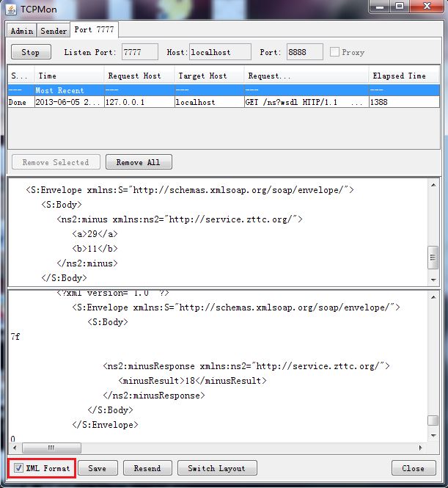This screenshot has width=448, height=488.
Task: Click the Switch Layout button
Action: (x=217, y=468)
